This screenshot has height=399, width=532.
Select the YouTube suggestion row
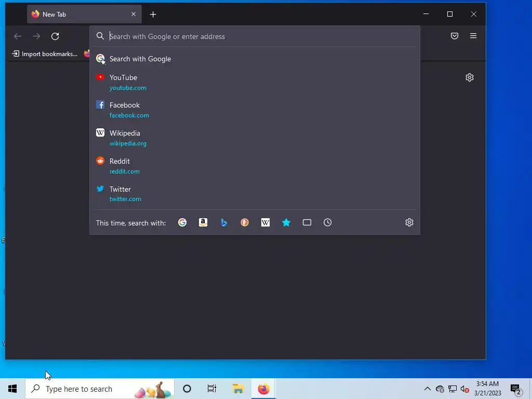pos(255,82)
